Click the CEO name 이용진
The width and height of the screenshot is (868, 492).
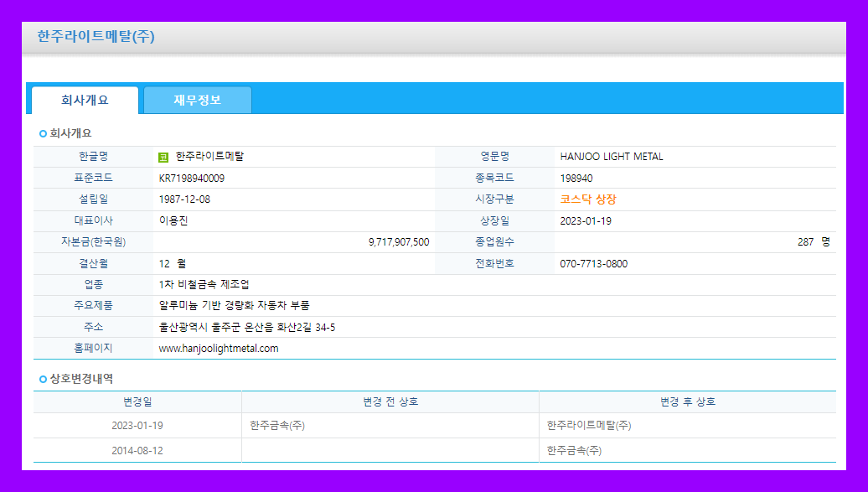173,220
